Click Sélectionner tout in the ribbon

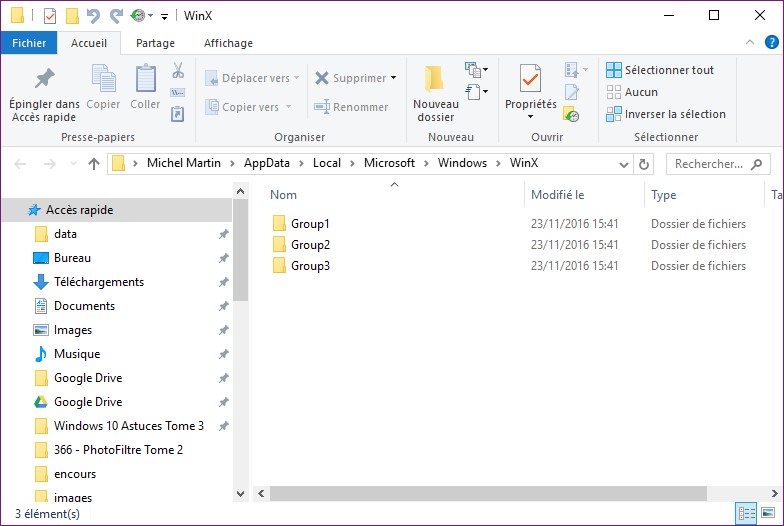660,70
